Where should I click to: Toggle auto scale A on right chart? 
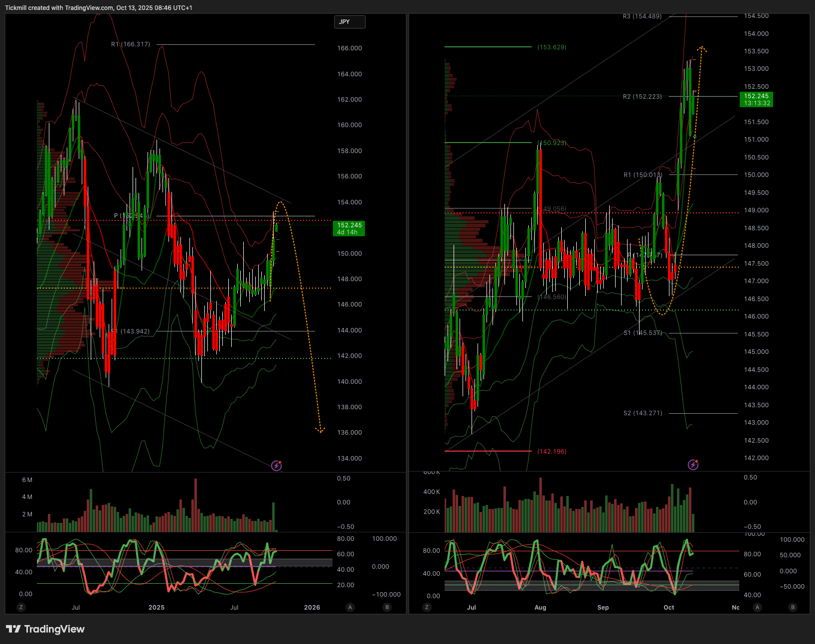757,607
